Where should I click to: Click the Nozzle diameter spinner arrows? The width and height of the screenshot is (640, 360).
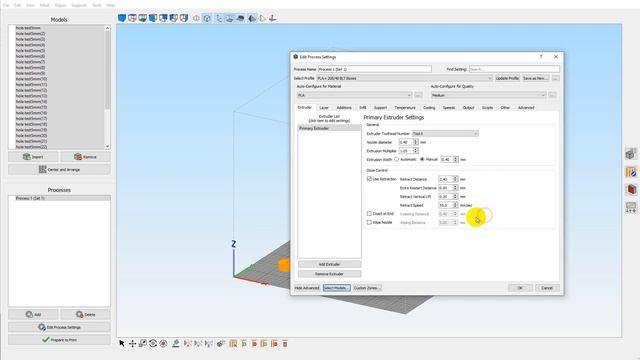tap(416, 142)
